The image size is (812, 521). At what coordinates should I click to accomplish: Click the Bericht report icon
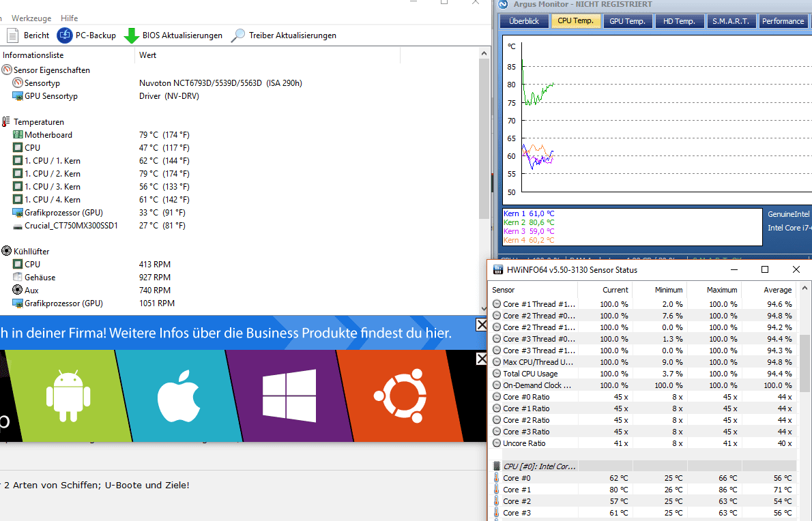12,35
